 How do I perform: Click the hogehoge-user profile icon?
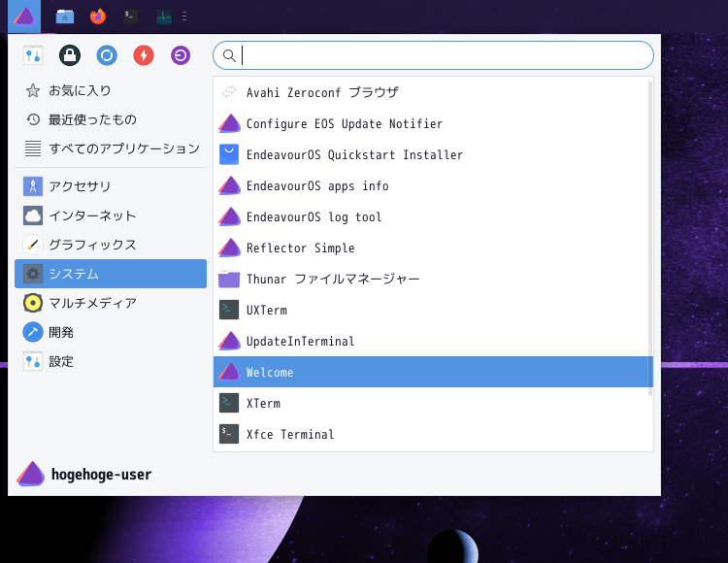tap(31, 474)
